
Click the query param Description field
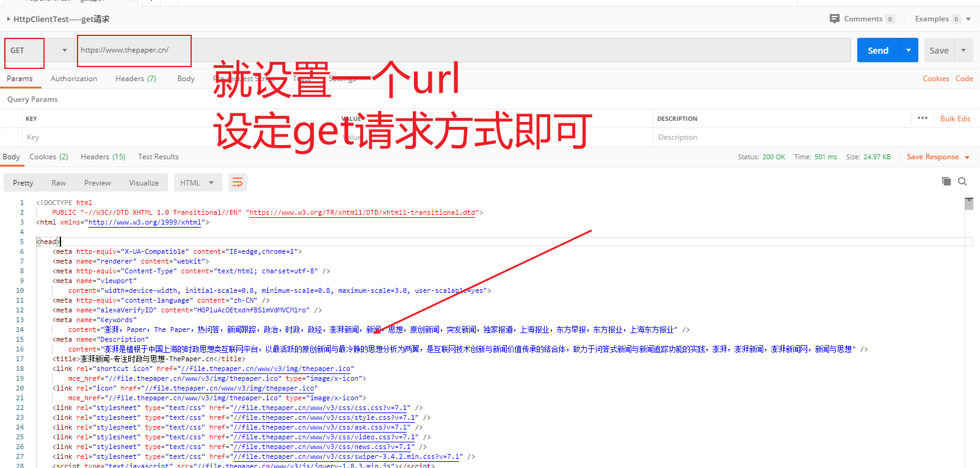click(x=815, y=137)
